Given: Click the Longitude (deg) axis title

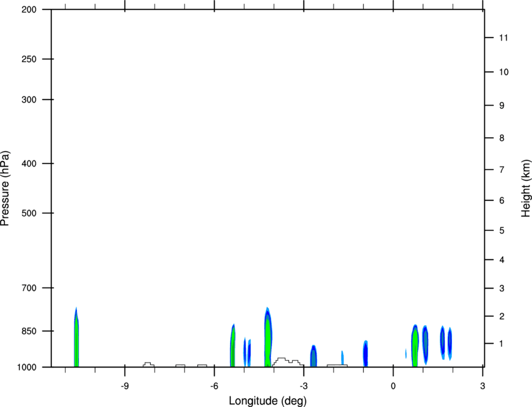Looking at the screenshot, I should coord(268,401).
